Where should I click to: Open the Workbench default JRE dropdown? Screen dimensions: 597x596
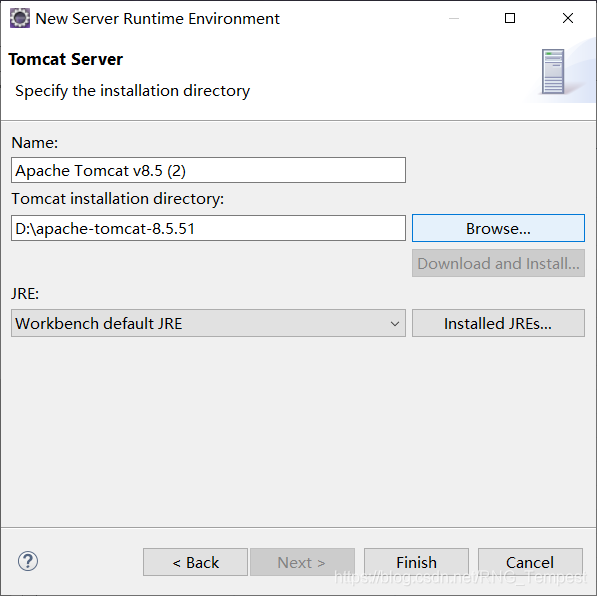click(208, 323)
